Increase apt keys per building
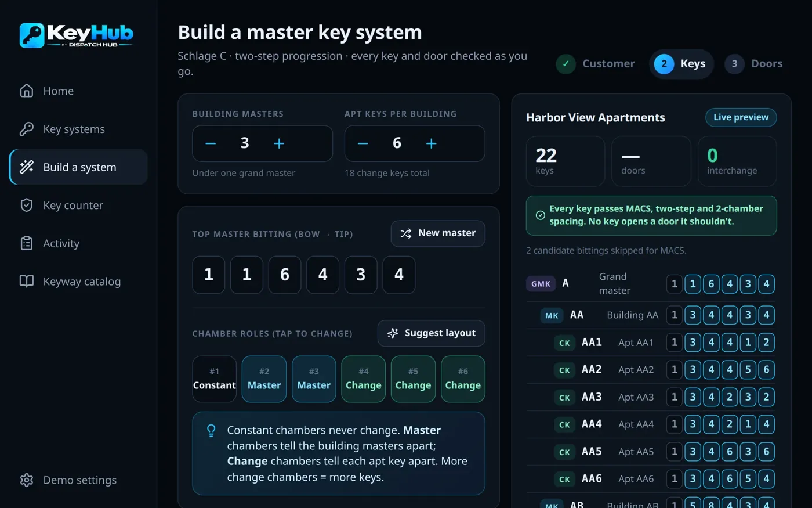This screenshot has height=508, width=812. (x=431, y=143)
